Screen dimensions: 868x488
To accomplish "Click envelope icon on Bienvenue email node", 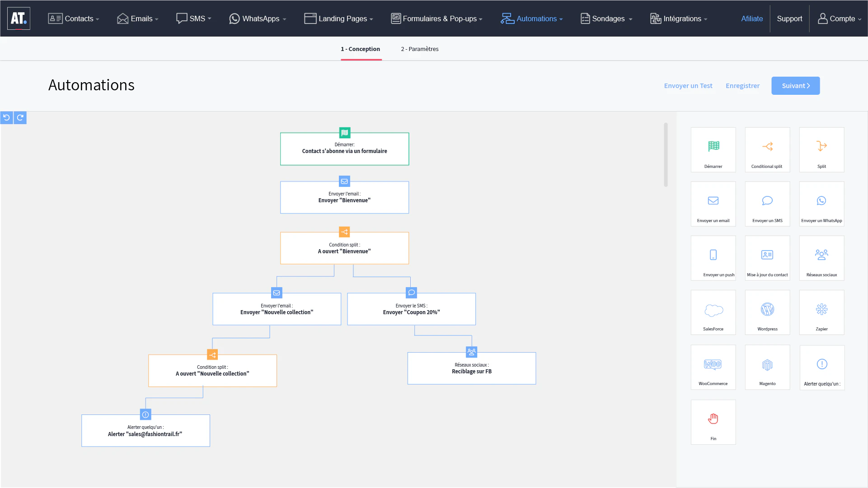I will click(344, 181).
